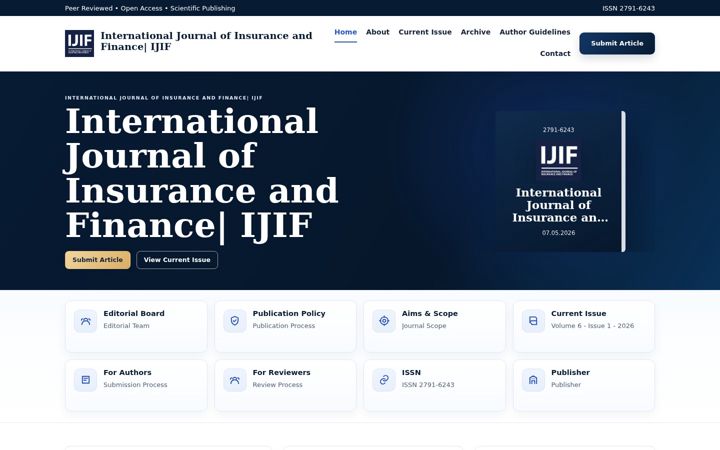Click the 07.05.2026 date on cover
Image resolution: width=720 pixels, height=450 pixels.
coord(558,233)
